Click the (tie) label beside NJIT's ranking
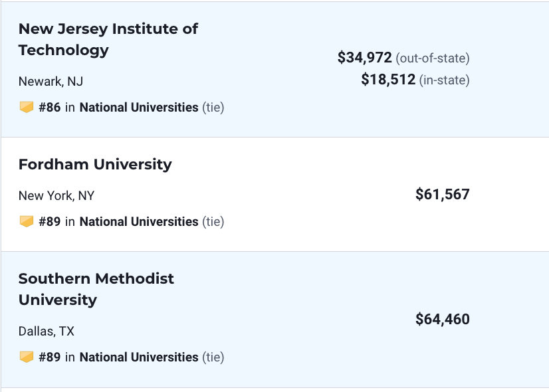This screenshot has height=392, width=549. [x=213, y=107]
